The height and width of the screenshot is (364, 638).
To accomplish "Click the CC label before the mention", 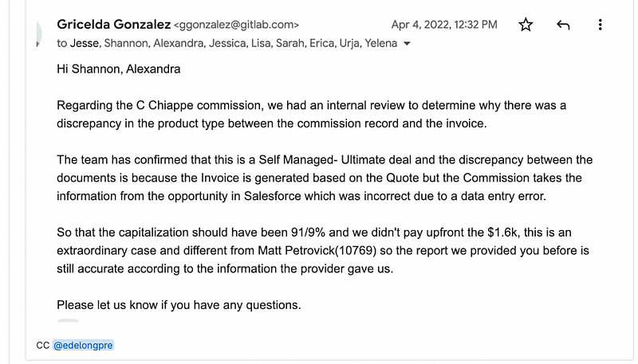I will (x=43, y=346).
